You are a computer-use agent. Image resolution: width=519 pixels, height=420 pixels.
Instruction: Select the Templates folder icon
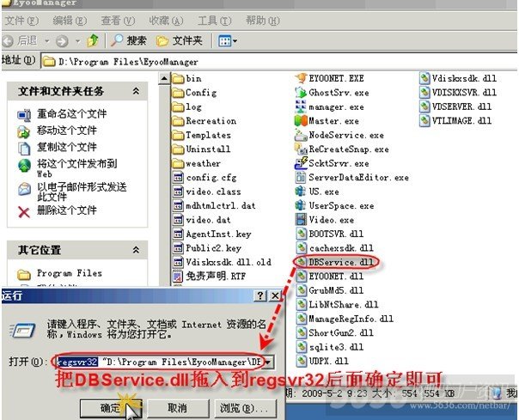[x=178, y=136]
